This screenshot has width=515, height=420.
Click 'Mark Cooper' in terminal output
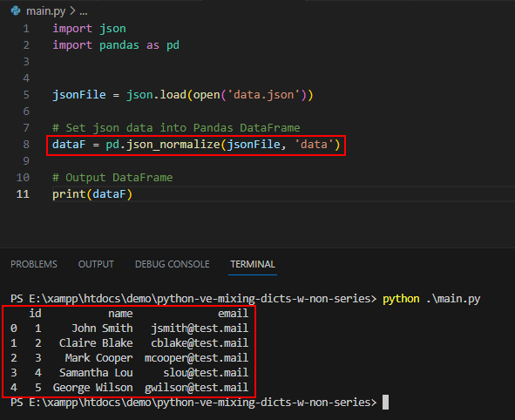[98, 358]
